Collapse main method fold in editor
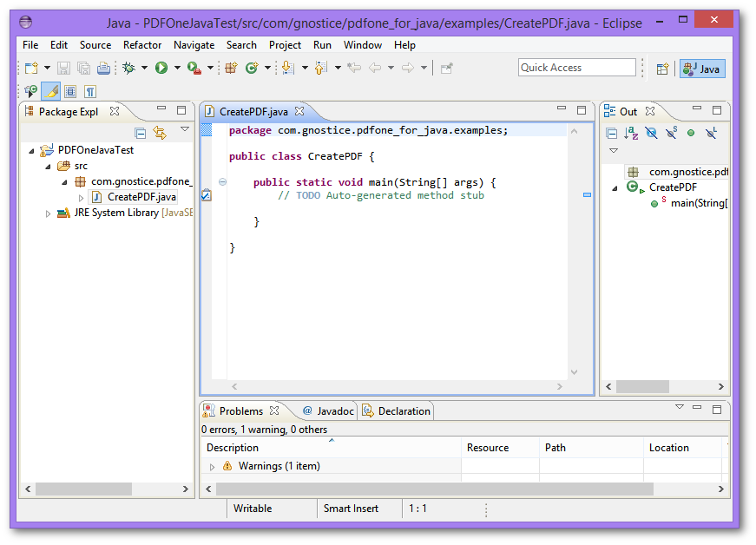Screen dimensions: 756x545 click(222, 181)
